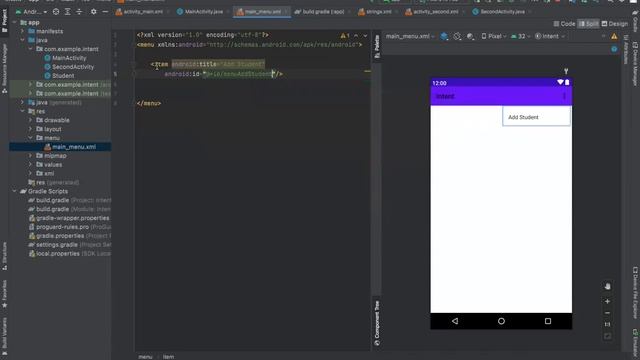Open the Attributes side panel
Viewport: 640px width, 360px height.
(626, 50)
